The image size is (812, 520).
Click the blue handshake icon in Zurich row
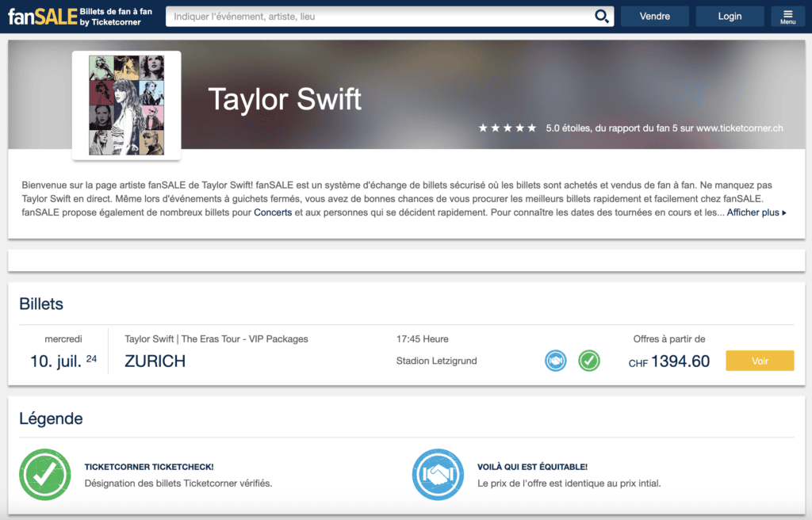pos(556,361)
